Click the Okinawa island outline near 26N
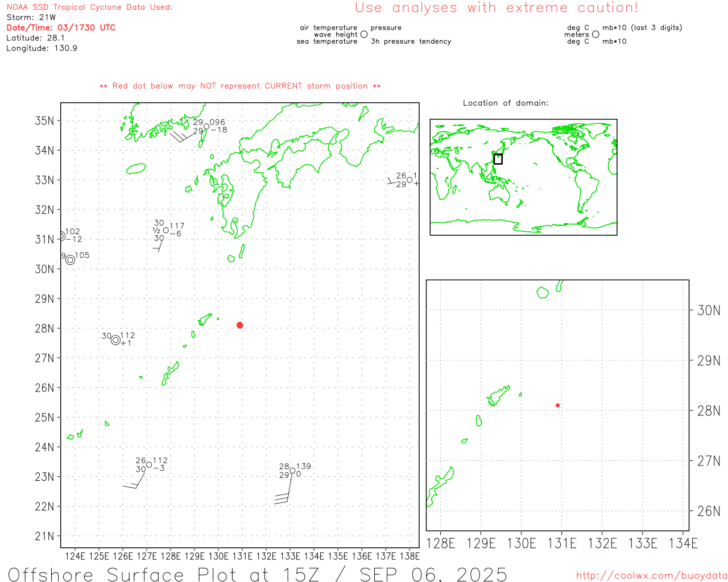 tap(170, 373)
